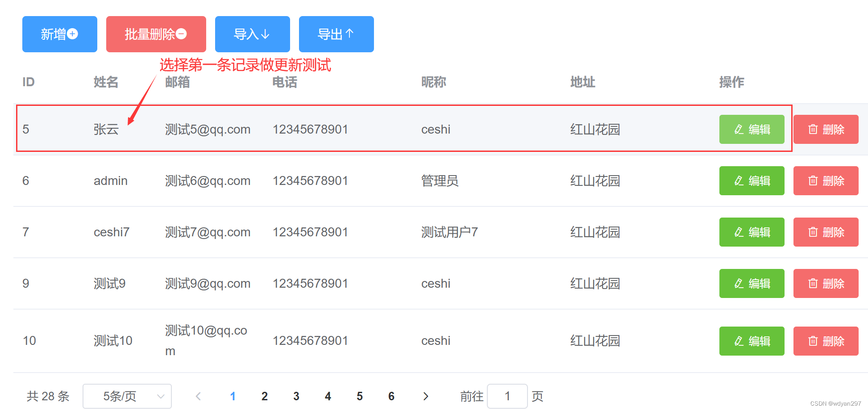Delete the record for 张云

click(826, 130)
